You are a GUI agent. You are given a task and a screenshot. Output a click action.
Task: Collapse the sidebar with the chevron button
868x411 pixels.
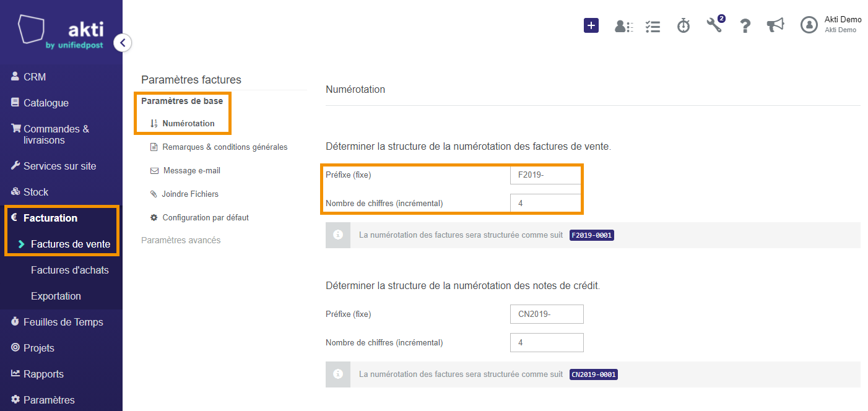coord(123,43)
